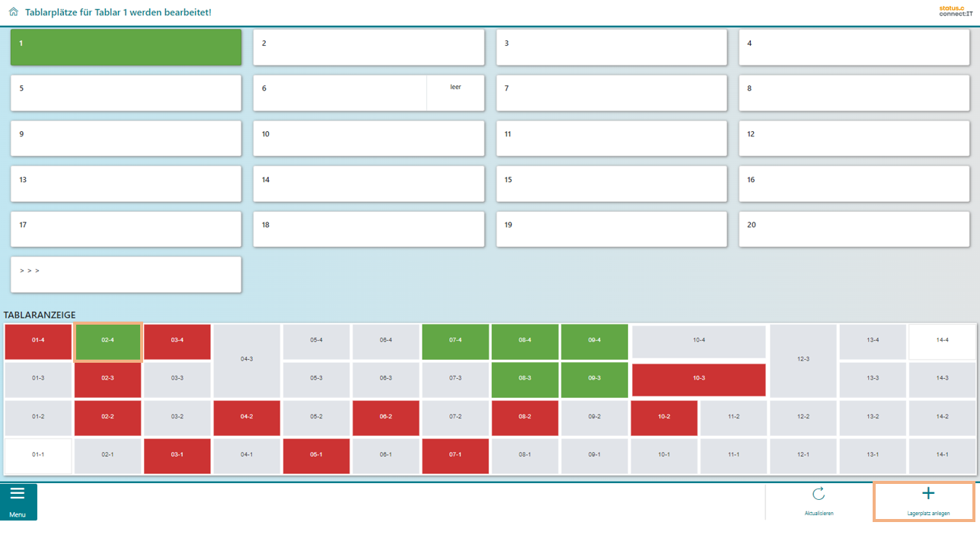Click white tray cell 01-1

tap(38, 455)
